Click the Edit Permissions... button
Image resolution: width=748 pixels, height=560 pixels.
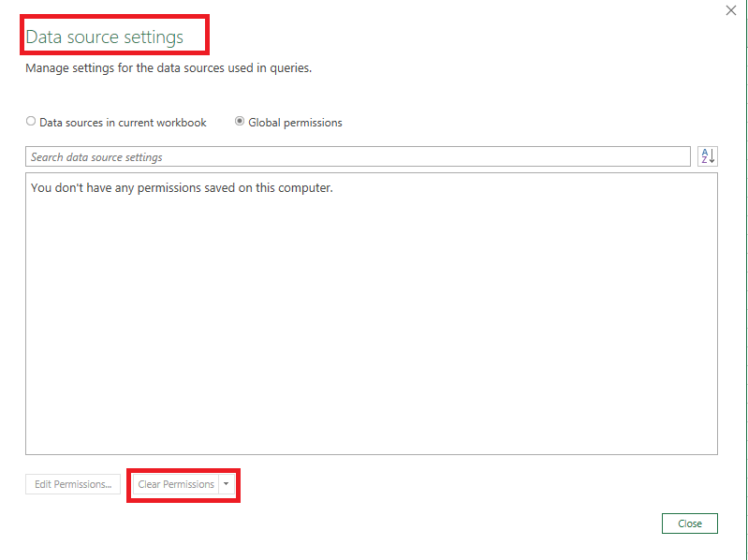(73, 484)
